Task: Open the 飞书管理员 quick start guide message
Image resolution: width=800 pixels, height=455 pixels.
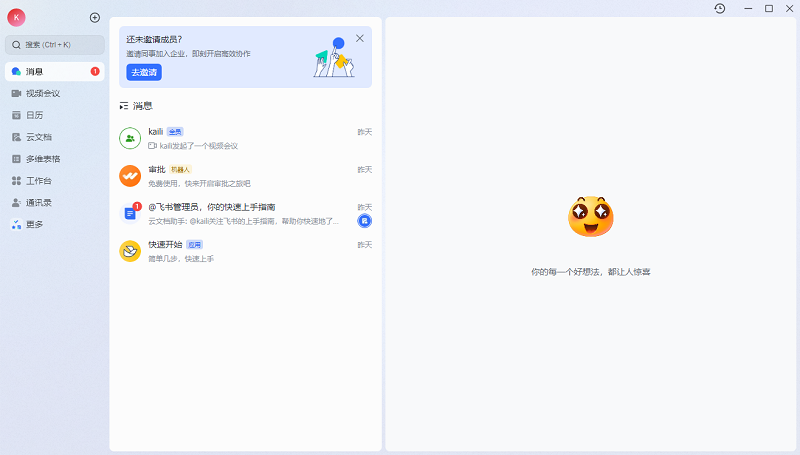Action: 245,213
